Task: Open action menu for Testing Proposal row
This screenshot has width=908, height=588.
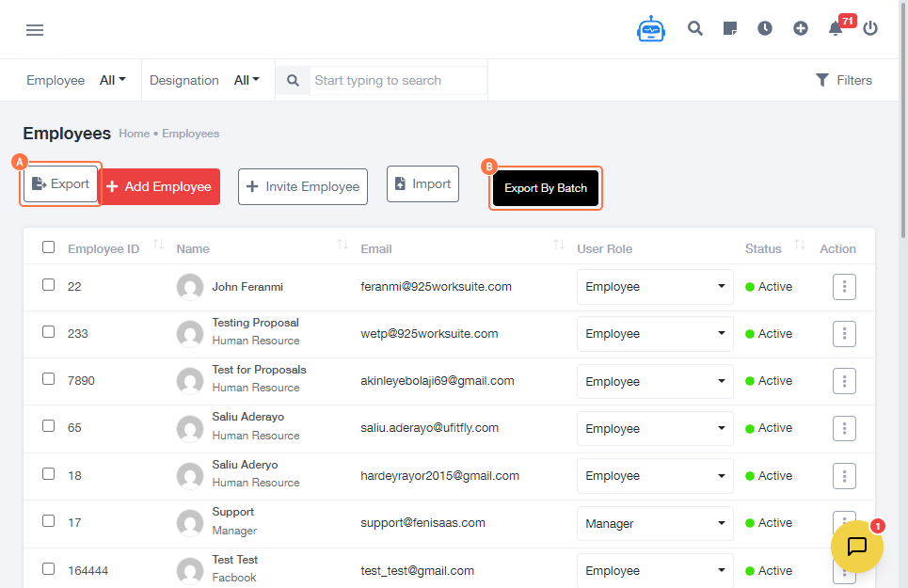Action: (x=844, y=334)
